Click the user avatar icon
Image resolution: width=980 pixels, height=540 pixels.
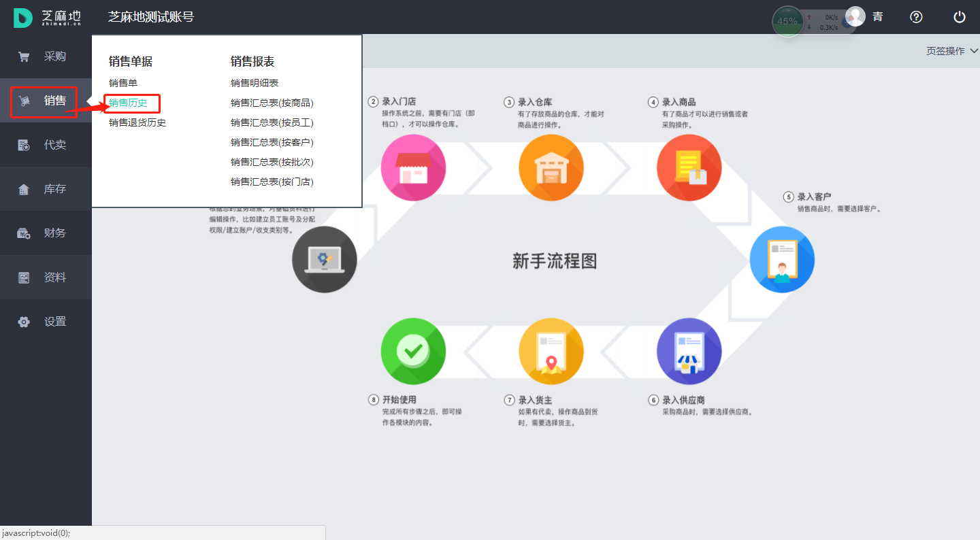click(x=855, y=16)
